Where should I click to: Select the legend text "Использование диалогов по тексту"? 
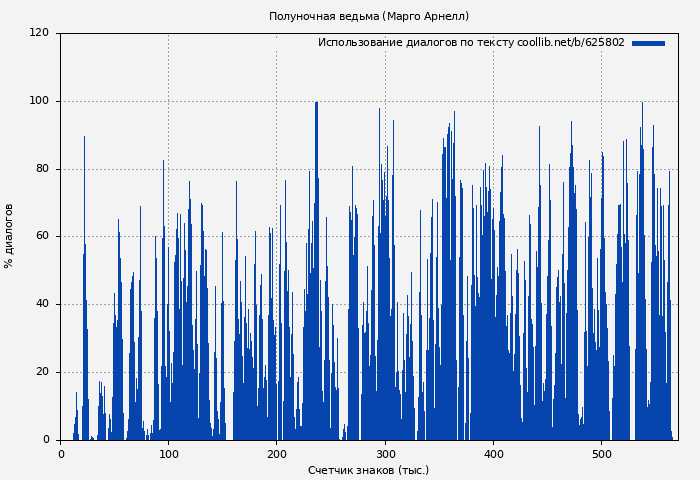click(416, 43)
